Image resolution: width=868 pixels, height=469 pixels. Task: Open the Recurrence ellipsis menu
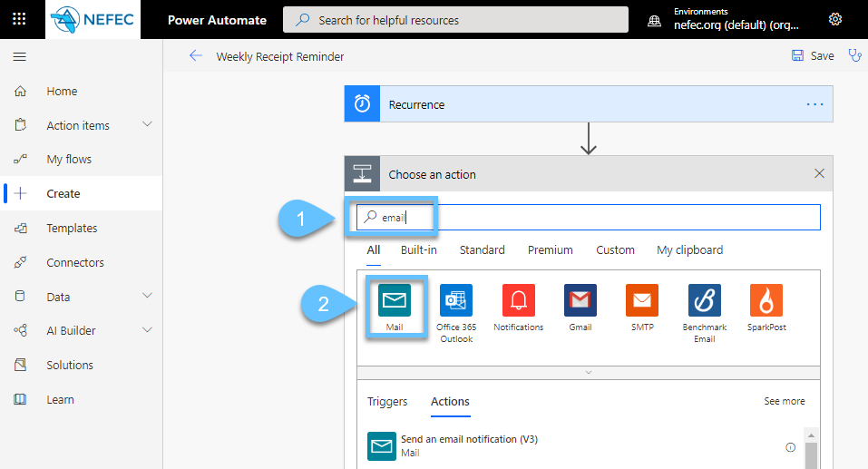pos(814,104)
